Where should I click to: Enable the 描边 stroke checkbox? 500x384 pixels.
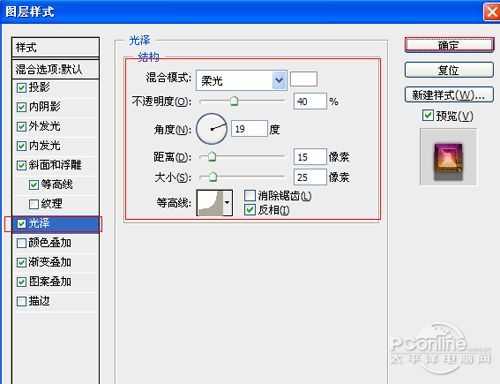pos(21,301)
